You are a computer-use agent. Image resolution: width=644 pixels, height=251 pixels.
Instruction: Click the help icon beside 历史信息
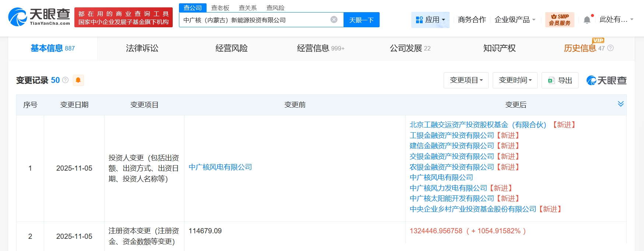tap(610, 48)
